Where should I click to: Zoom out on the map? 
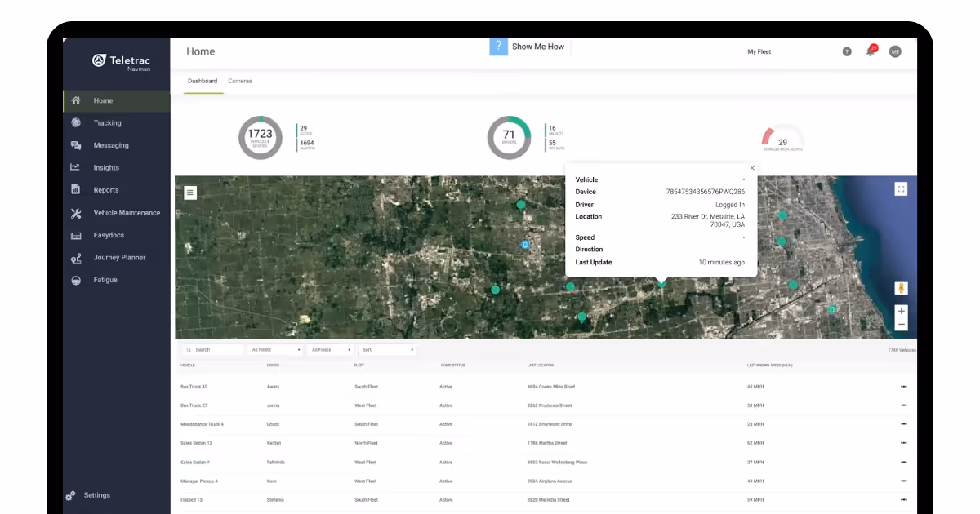point(902,324)
